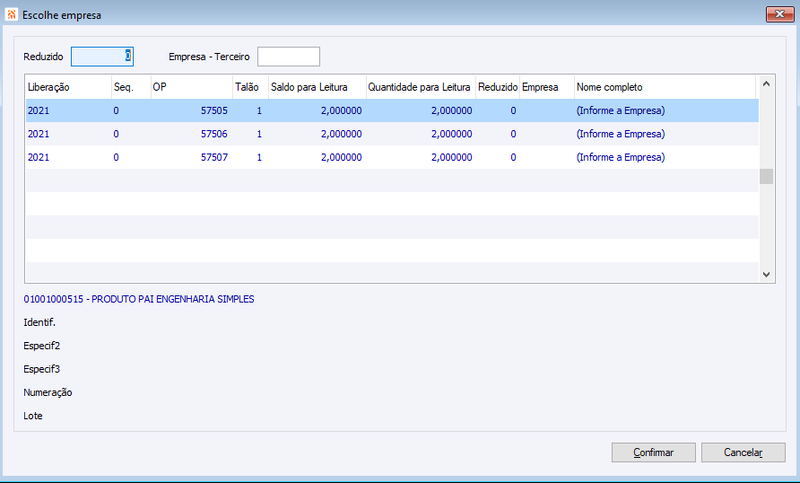Viewport: 800px width, 483px height.
Task: Click Quantidade para Leitura value in row 57506
Action: click(452, 134)
